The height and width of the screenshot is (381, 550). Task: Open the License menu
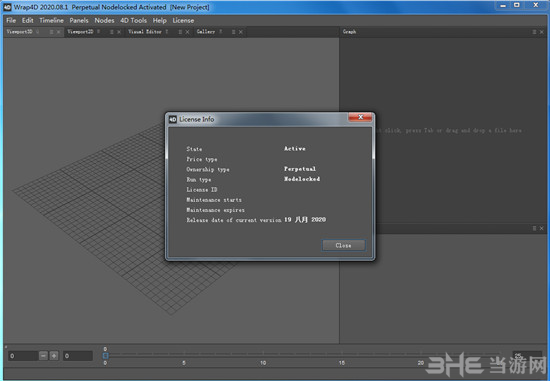(183, 20)
